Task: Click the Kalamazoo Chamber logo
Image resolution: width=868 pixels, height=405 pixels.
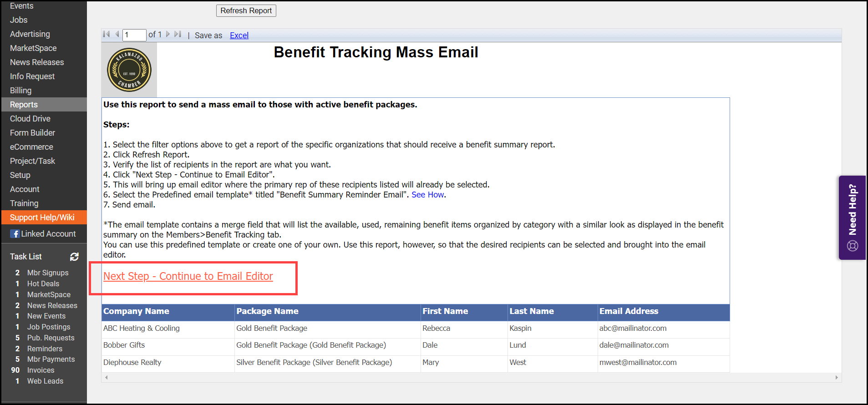Action: [129, 70]
